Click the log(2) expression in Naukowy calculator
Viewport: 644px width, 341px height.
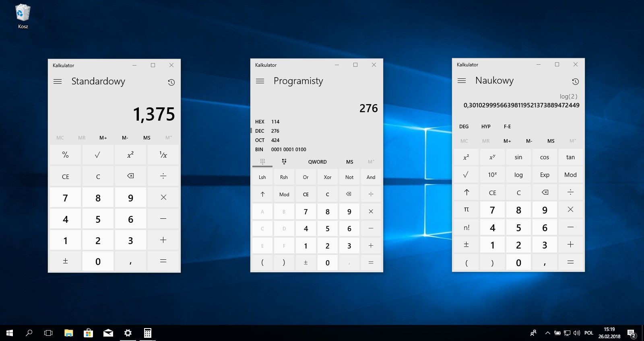[568, 97]
